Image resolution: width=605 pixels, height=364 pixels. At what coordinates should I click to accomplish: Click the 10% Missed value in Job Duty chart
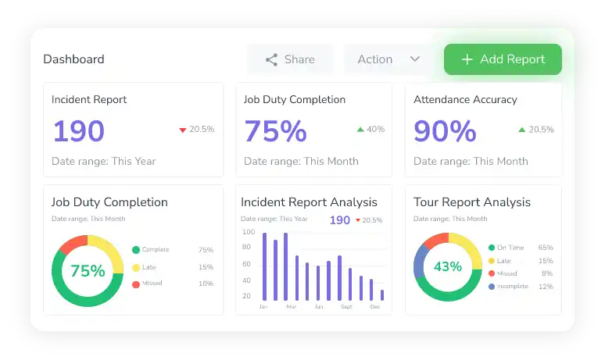click(x=206, y=284)
